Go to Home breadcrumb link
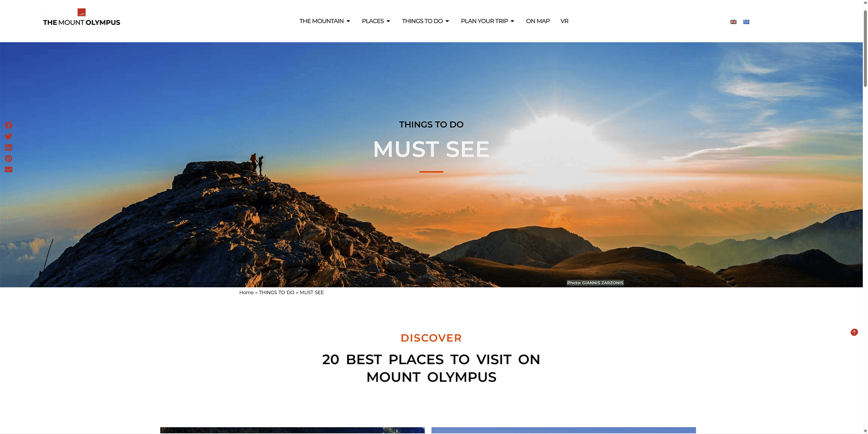868x434 pixels. [x=246, y=292]
